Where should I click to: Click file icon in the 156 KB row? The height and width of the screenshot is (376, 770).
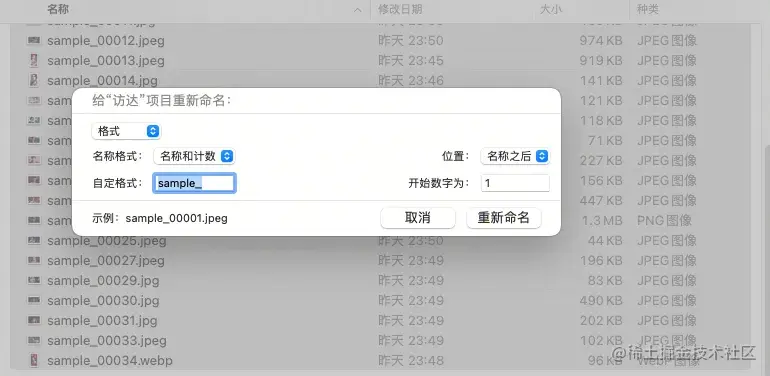[x=34, y=180]
